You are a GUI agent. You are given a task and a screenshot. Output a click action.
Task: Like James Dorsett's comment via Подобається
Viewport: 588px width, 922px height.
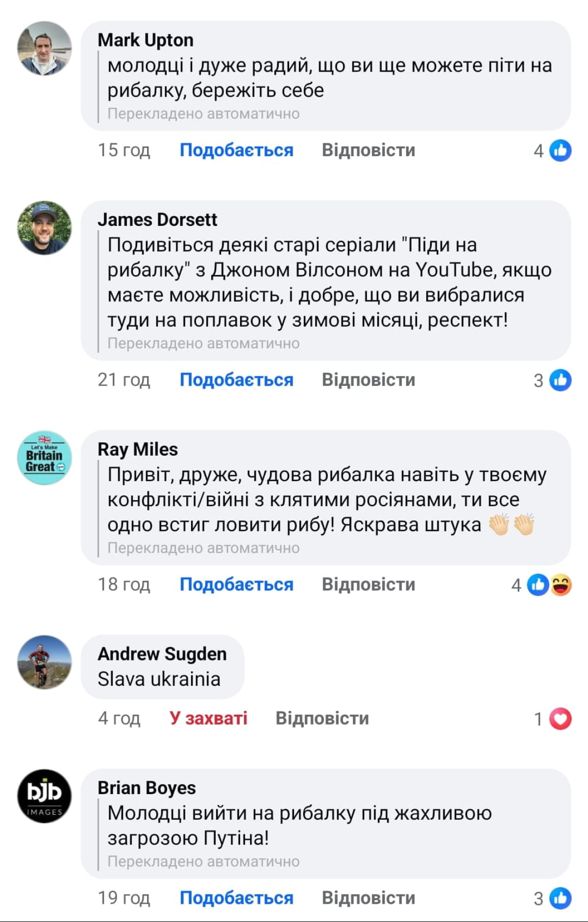click(x=236, y=380)
